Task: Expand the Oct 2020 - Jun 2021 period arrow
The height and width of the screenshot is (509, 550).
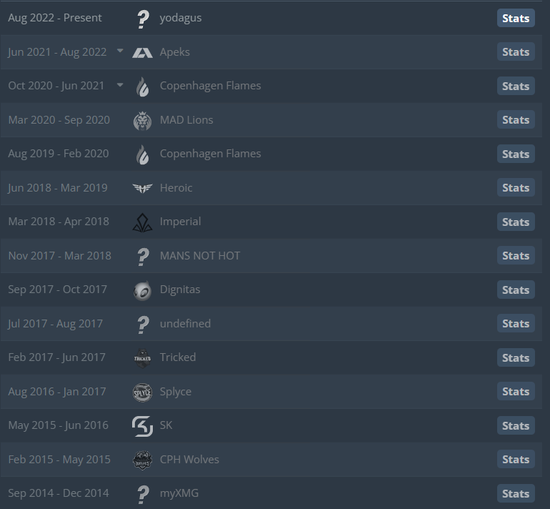Action: click(120, 85)
